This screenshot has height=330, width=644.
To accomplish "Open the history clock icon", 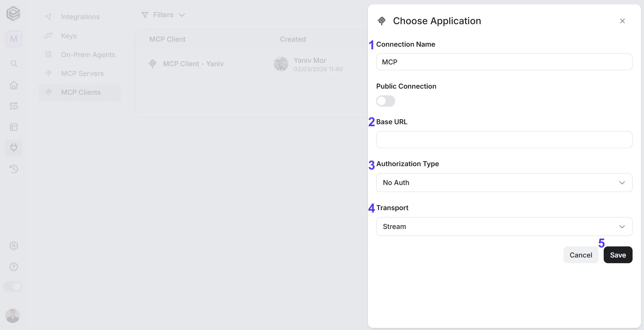I will click(x=14, y=169).
